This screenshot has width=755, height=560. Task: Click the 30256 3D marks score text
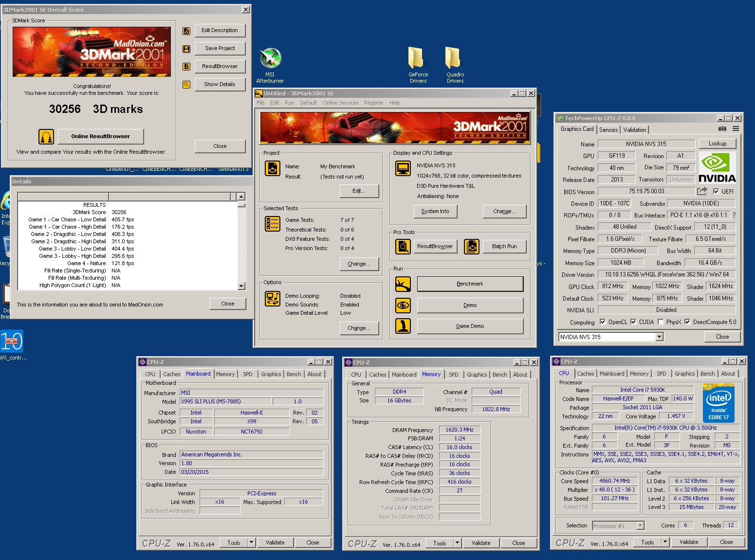96,109
